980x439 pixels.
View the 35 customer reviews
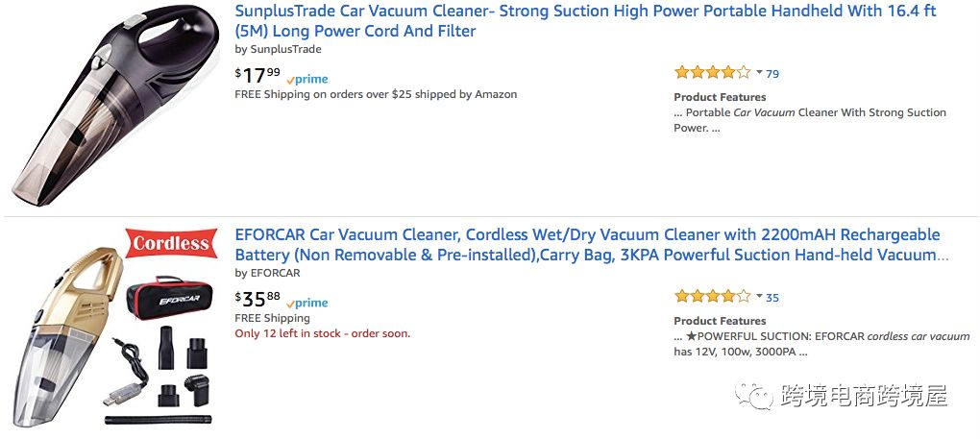[x=772, y=298]
